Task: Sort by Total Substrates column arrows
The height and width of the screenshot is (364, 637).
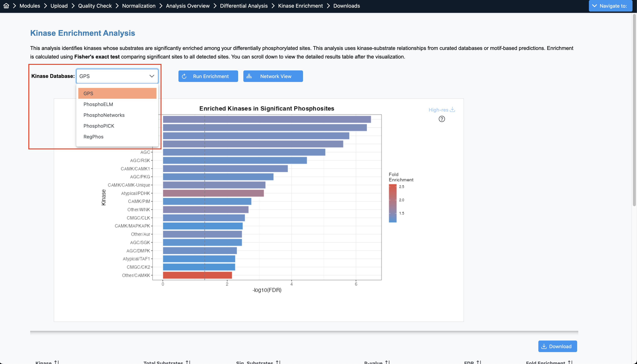Action: click(x=188, y=362)
